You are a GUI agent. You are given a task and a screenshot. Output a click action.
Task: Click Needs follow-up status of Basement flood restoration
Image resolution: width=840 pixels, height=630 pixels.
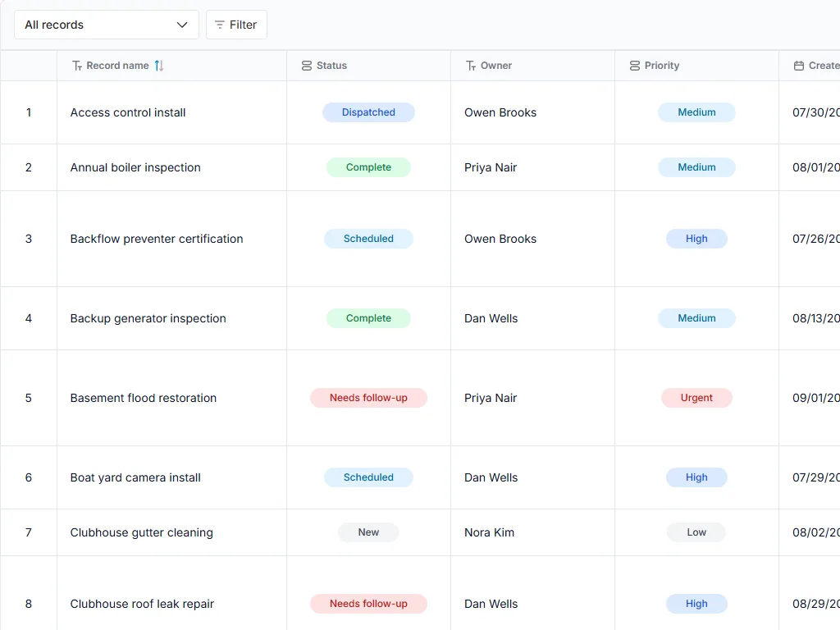(x=368, y=398)
